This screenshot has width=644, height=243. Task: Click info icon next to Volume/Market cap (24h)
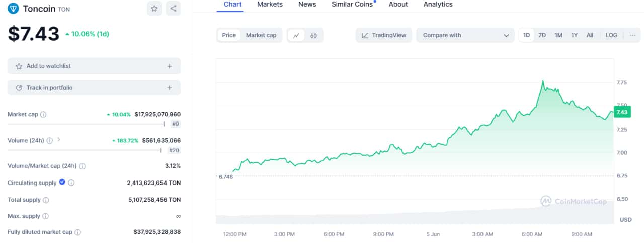tap(83, 166)
